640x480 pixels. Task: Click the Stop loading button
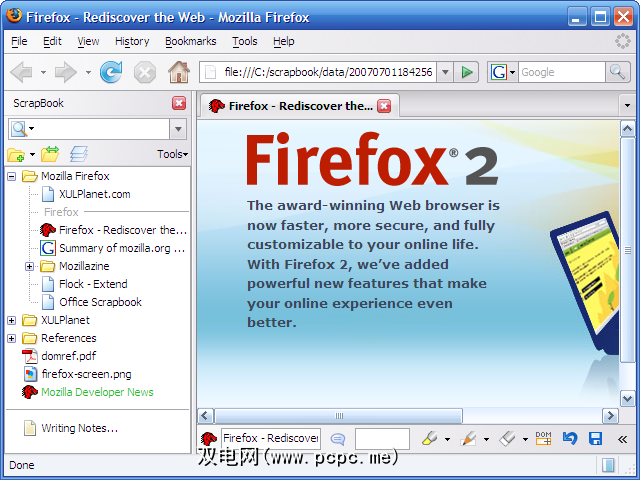[x=145, y=72]
